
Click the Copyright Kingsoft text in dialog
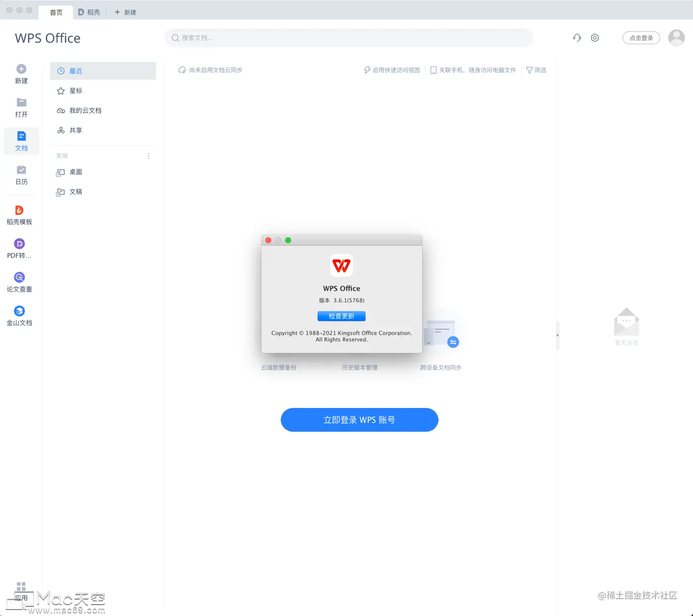342,336
